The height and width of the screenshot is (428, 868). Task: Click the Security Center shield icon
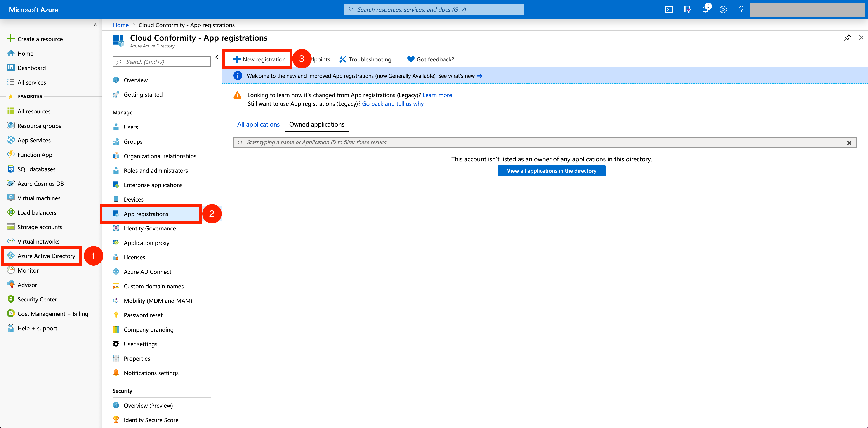[x=11, y=299]
